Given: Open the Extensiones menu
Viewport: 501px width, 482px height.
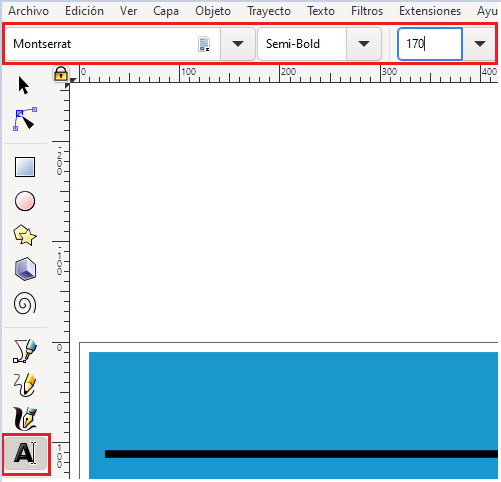Looking at the screenshot, I should click(x=430, y=11).
